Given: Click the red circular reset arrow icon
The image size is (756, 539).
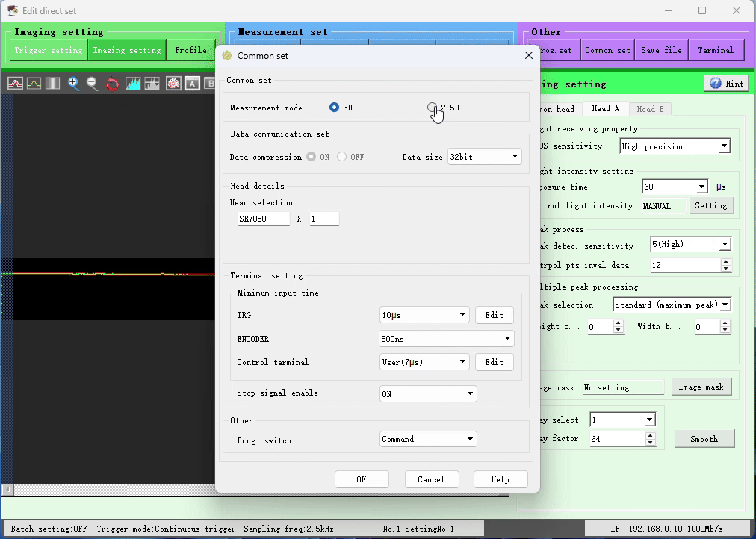Looking at the screenshot, I should point(113,84).
